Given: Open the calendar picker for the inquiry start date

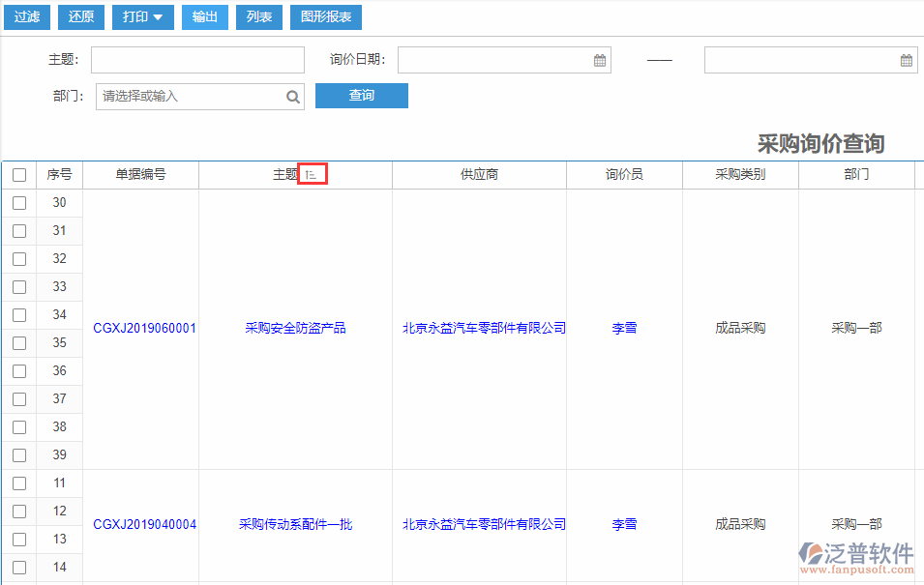Looking at the screenshot, I should tap(601, 59).
